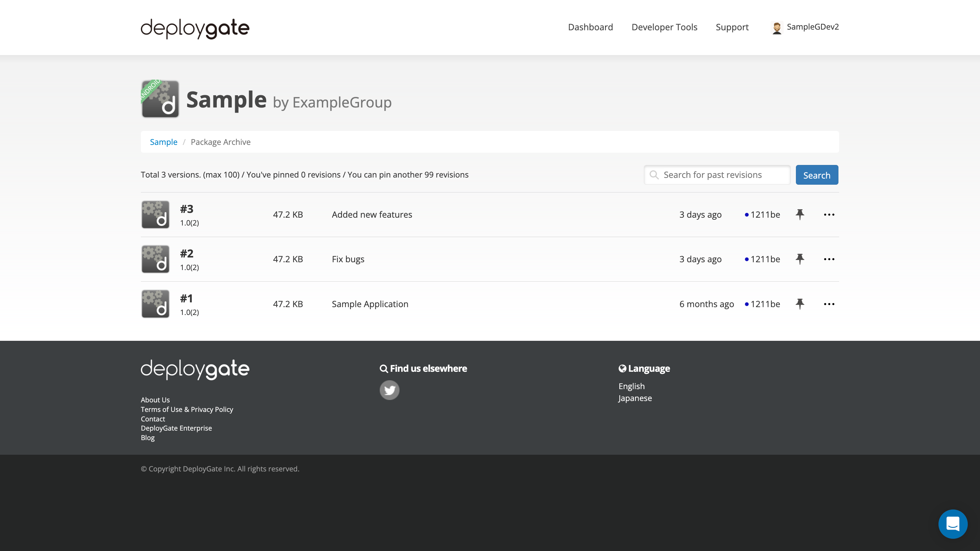Open Developer Tools
Viewport: 980px width, 551px height.
point(664,27)
